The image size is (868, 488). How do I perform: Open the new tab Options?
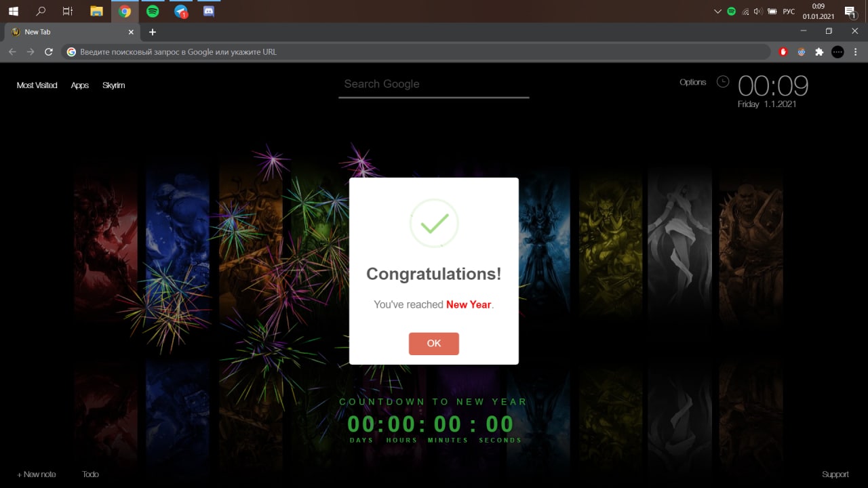692,82
